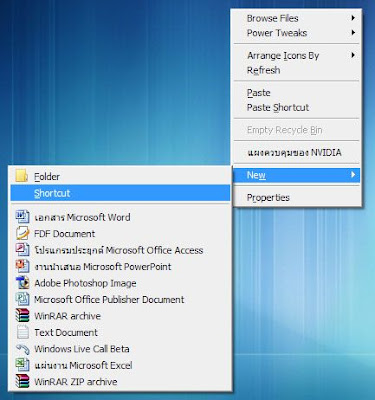The height and width of the screenshot is (400, 375).
Task: Click the Text Document icon
Action: point(22,332)
